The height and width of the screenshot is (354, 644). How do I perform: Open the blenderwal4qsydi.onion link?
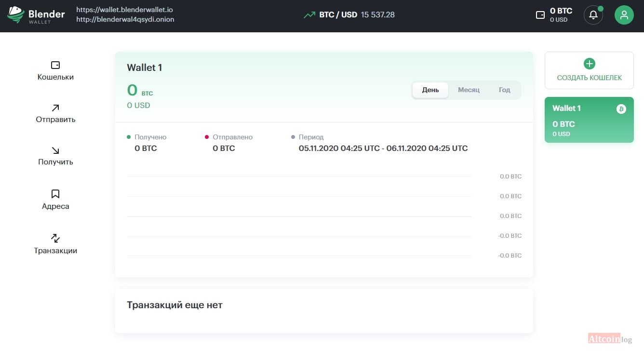125,20
